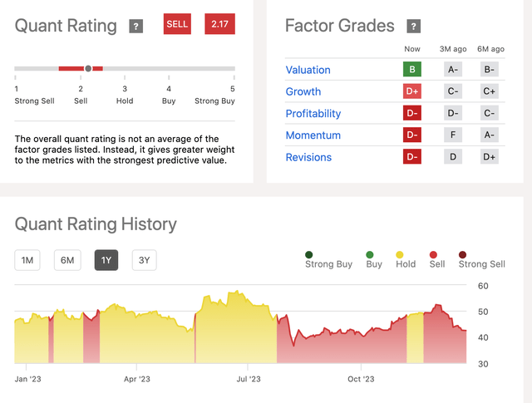532x403 pixels.
Task: Click the red SELL rating badge
Action: pos(176,24)
